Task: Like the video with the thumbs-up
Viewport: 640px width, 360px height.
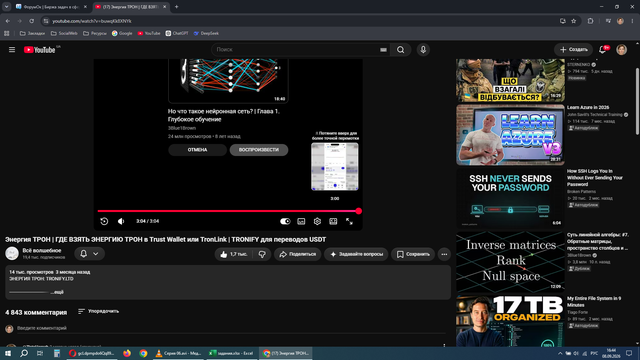Action: (234, 254)
